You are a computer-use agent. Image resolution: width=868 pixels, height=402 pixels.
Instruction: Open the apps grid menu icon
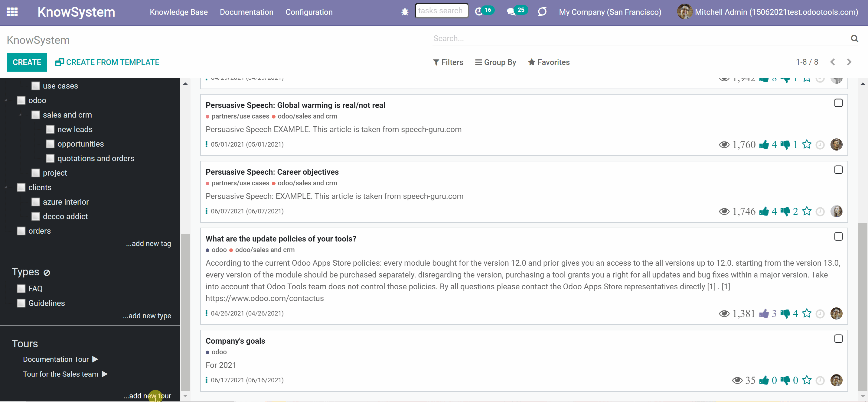click(x=12, y=12)
